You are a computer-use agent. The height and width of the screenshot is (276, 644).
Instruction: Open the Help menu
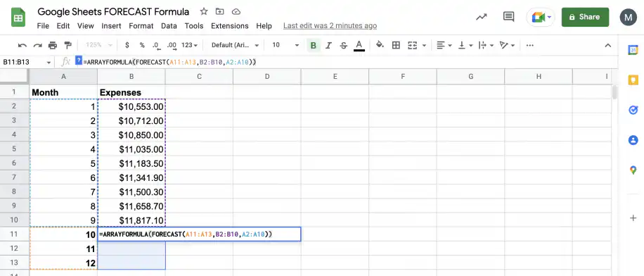tap(264, 26)
